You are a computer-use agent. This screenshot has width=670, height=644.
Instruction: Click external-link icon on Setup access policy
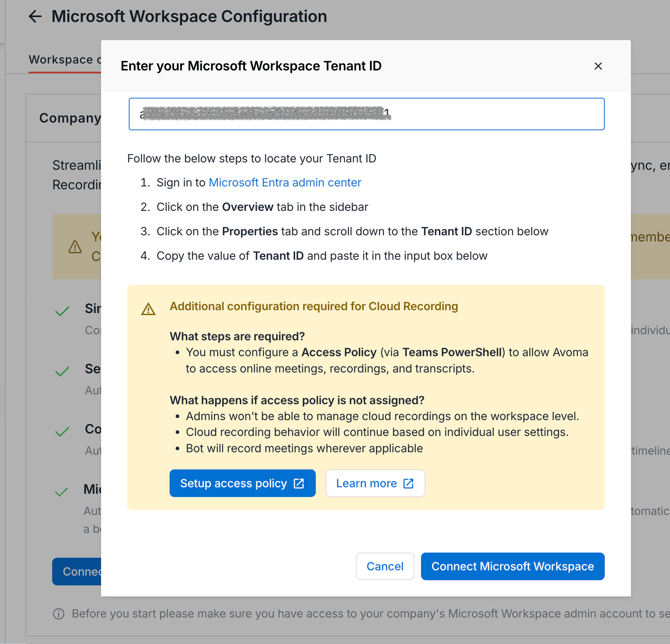tap(299, 483)
